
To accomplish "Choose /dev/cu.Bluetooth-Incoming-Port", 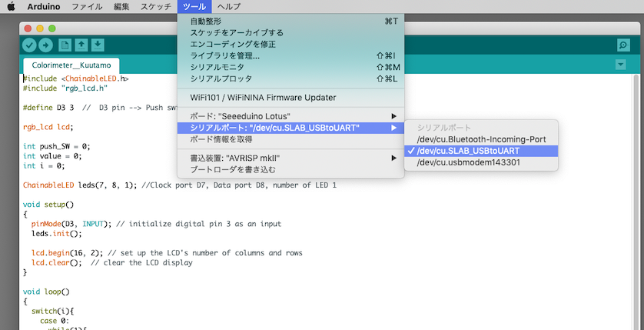I will 481,139.
